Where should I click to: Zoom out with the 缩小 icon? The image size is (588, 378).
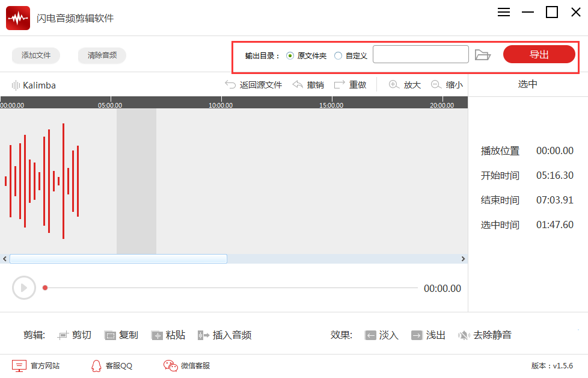click(436, 84)
